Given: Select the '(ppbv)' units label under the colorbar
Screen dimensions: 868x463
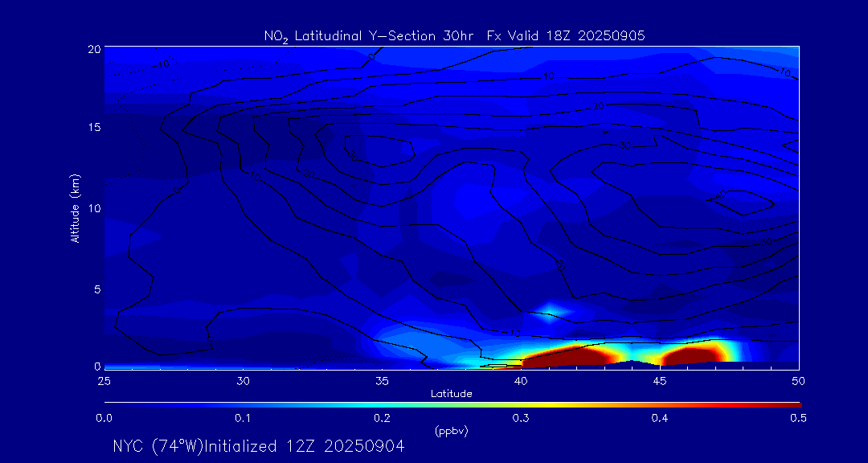Looking at the screenshot, I should pos(452,431).
